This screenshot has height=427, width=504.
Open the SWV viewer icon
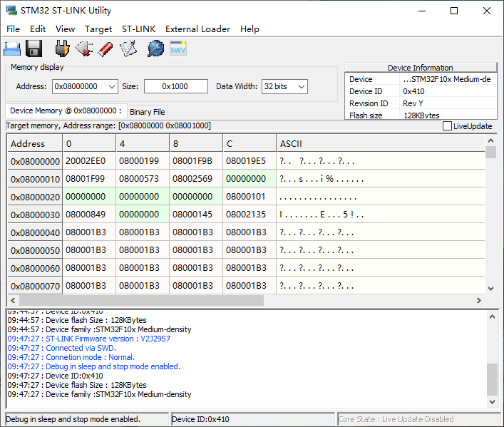[x=178, y=48]
